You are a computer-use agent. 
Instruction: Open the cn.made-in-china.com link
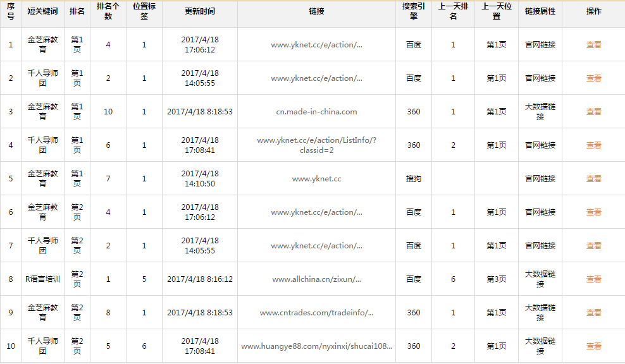pos(315,111)
